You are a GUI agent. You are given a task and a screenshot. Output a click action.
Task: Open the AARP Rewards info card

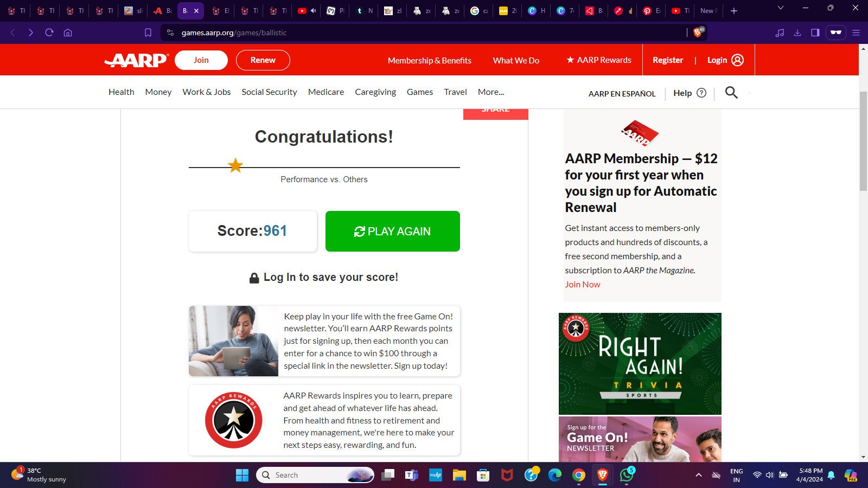click(x=324, y=420)
